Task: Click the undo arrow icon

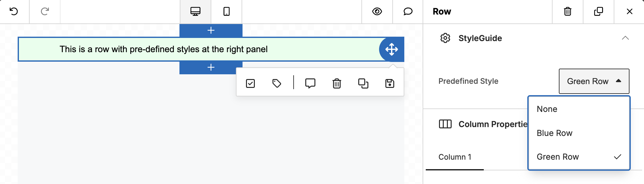Action: 14,12
